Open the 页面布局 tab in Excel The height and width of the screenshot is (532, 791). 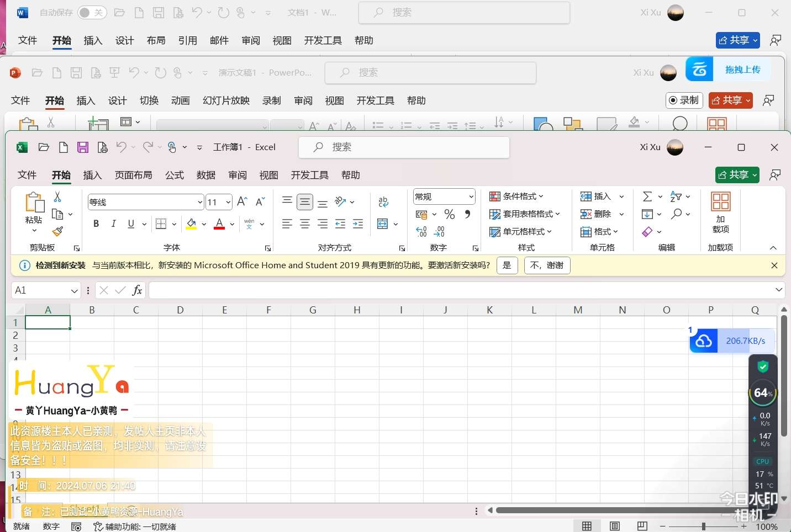(133, 175)
